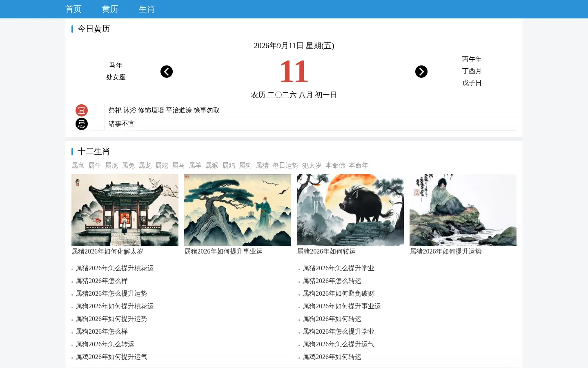The height and width of the screenshot is (368, 588).
Task: Select the 属牛 zodiac link
Action: [95, 166]
